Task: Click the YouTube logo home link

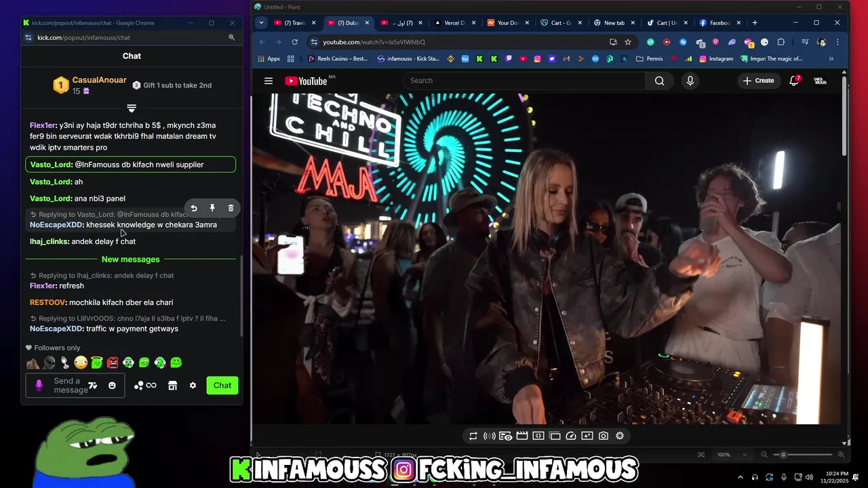Action: tap(305, 81)
